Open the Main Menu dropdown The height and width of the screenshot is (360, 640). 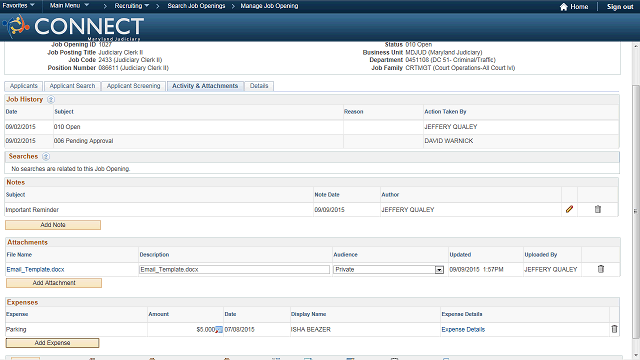tap(69, 6)
